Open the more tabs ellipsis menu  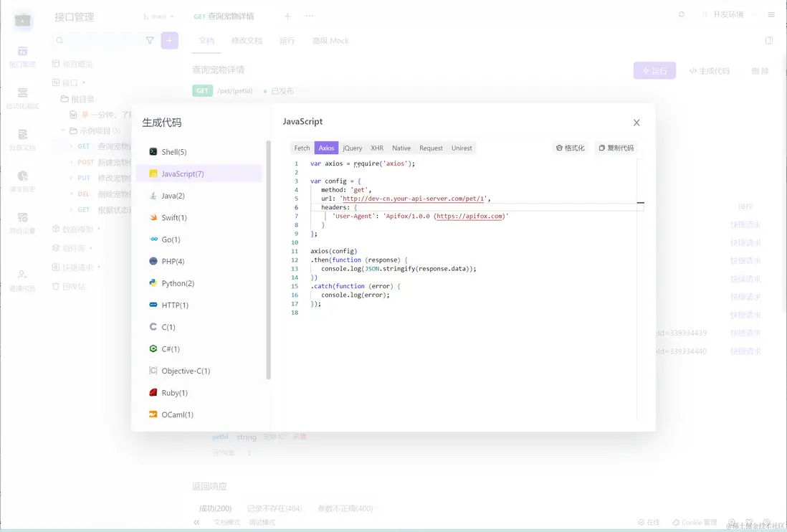tap(310, 16)
